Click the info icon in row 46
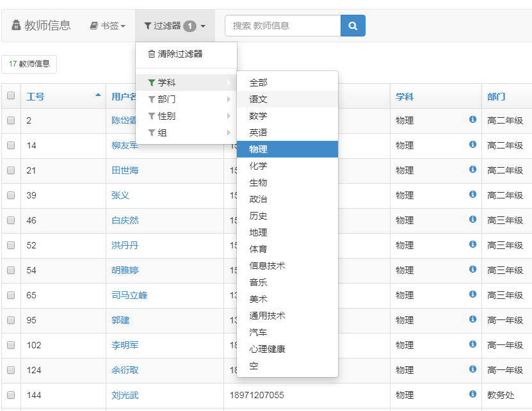The image size is (532, 411). [472, 220]
